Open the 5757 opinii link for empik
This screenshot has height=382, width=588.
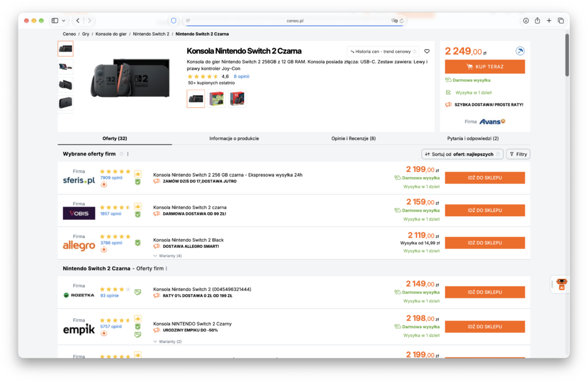pos(111,326)
